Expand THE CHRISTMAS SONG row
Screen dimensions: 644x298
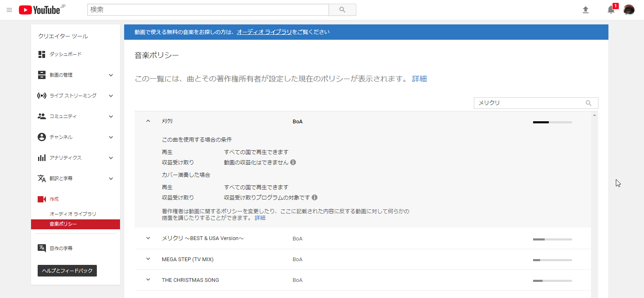(148, 279)
